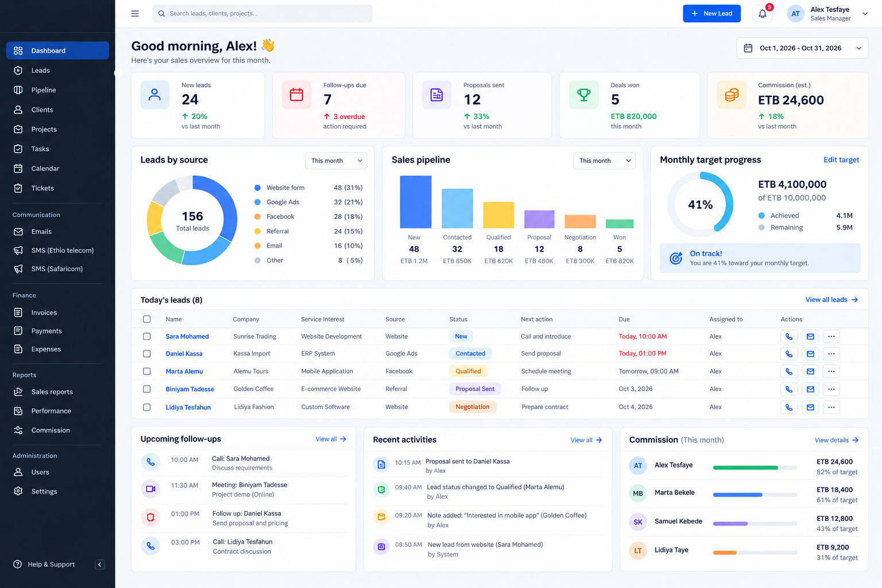Click Marta Bekele commission progress bar
The image size is (882, 588).
(755, 495)
